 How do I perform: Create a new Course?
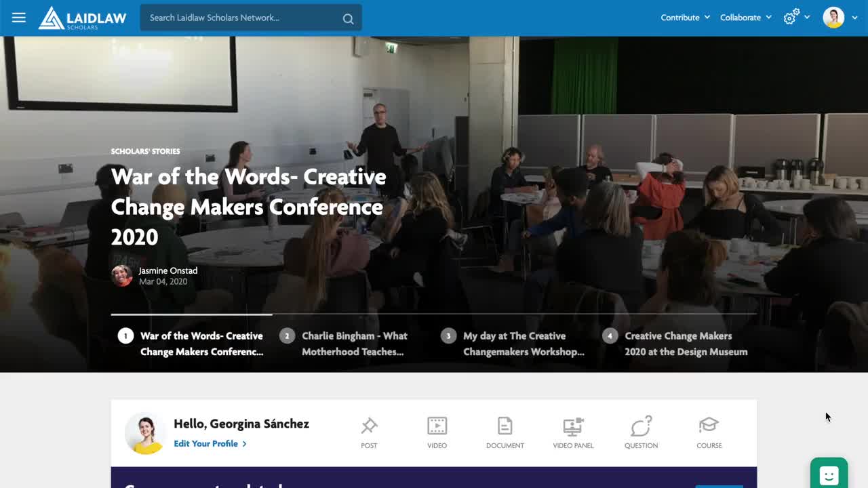point(709,433)
